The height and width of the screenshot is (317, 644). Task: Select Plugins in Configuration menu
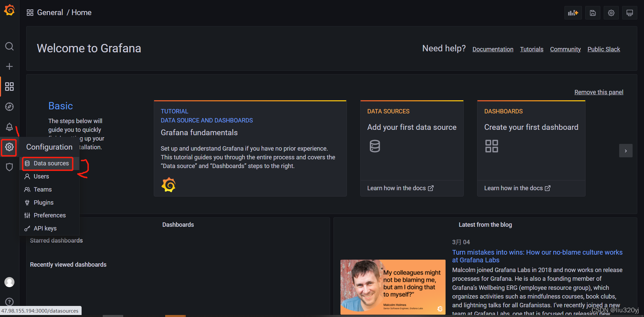pyautogui.click(x=49, y=203)
